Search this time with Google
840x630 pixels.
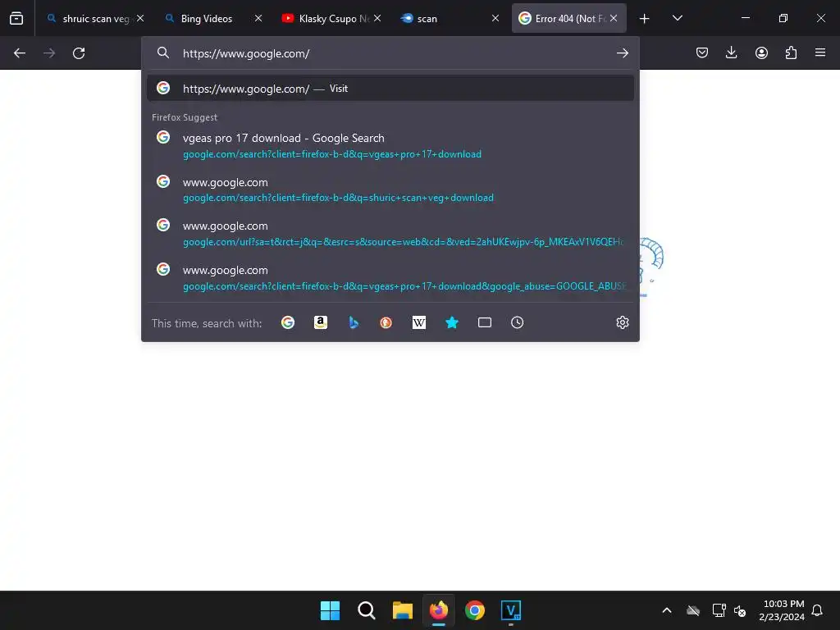(x=288, y=322)
